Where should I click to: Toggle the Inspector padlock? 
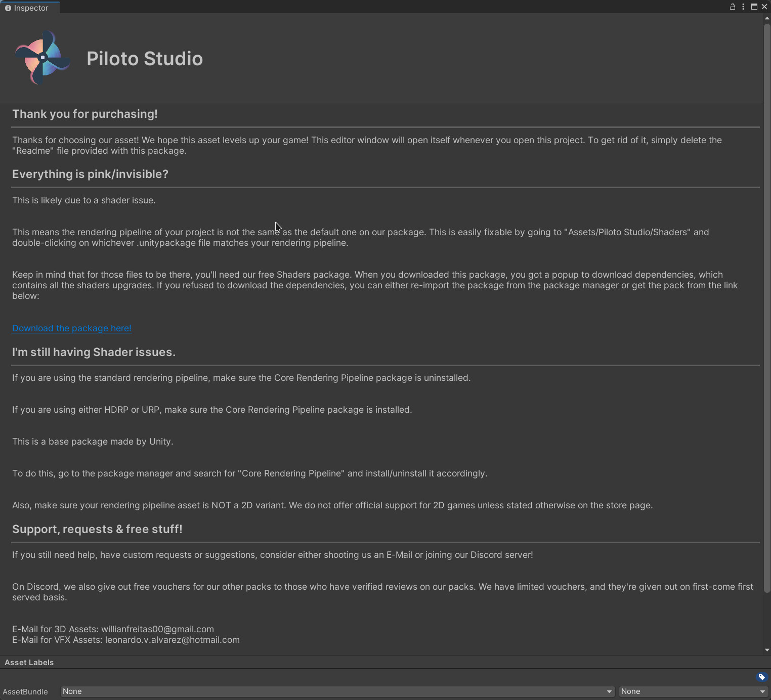point(732,7)
